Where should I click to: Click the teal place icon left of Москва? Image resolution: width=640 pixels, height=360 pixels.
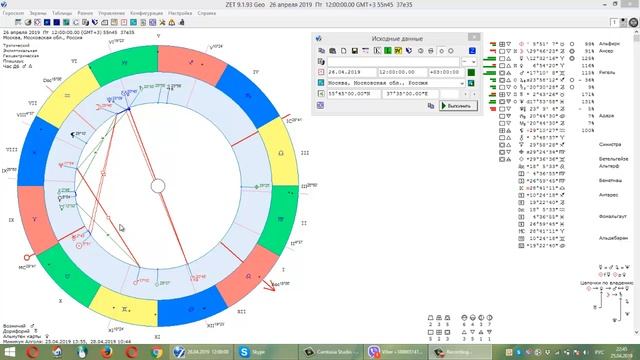(321, 83)
